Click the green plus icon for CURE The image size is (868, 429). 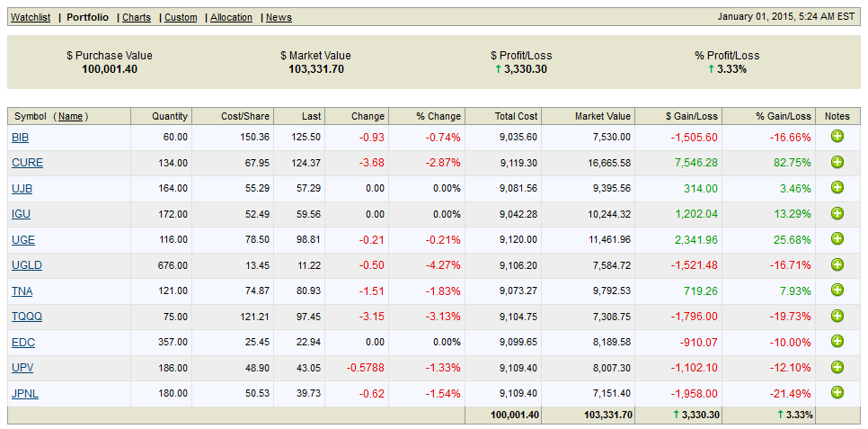(837, 162)
